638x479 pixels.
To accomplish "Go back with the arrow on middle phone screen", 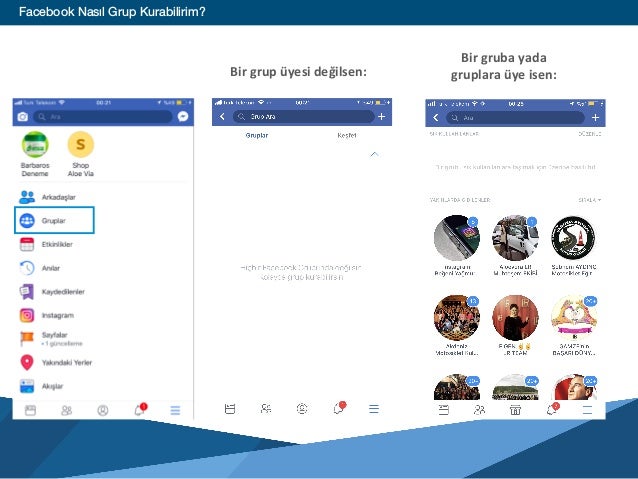I will pos(222,116).
